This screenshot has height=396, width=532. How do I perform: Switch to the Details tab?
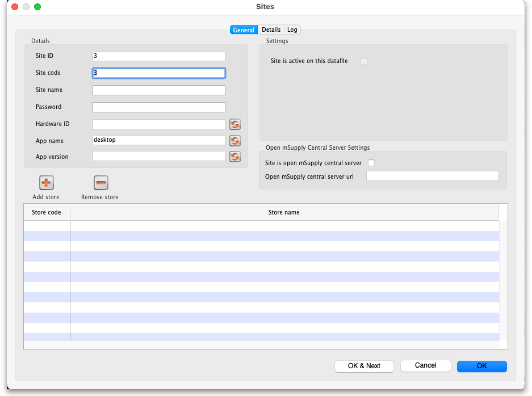pos(271,30)
